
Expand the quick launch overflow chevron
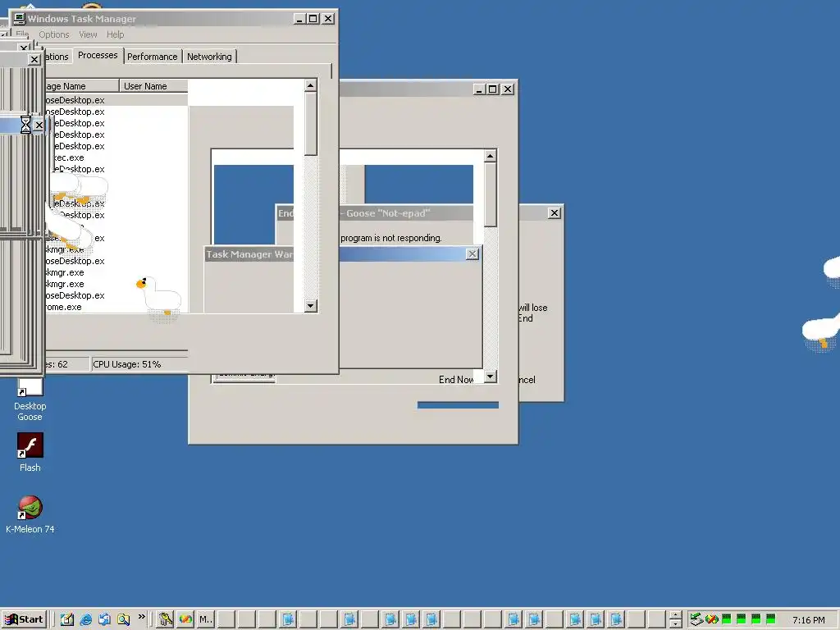[141, 617]
